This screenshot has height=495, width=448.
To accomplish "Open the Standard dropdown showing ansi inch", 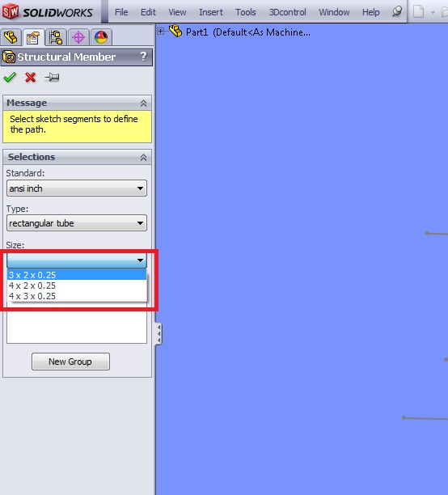I will click(x=77, y=188).
